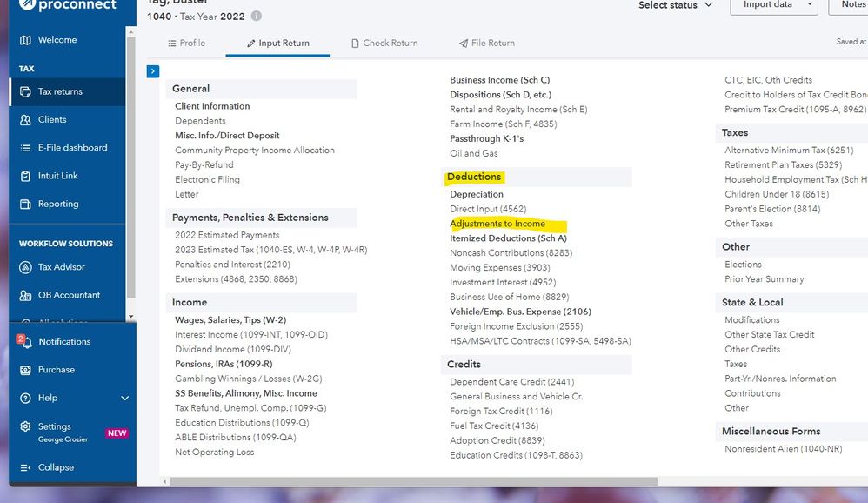Open the Select status dropdown
This screenshot has width=868, height=503.
pos(675,5)
